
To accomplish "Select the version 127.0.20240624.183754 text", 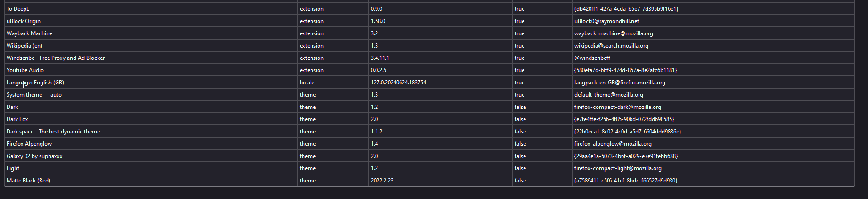I will coord(398,83).
